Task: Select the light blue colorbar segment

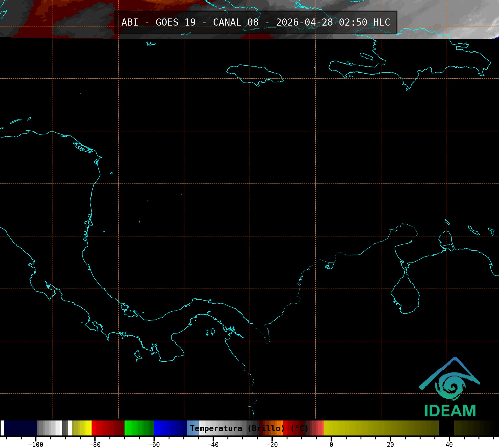Action: coord(192,428)
